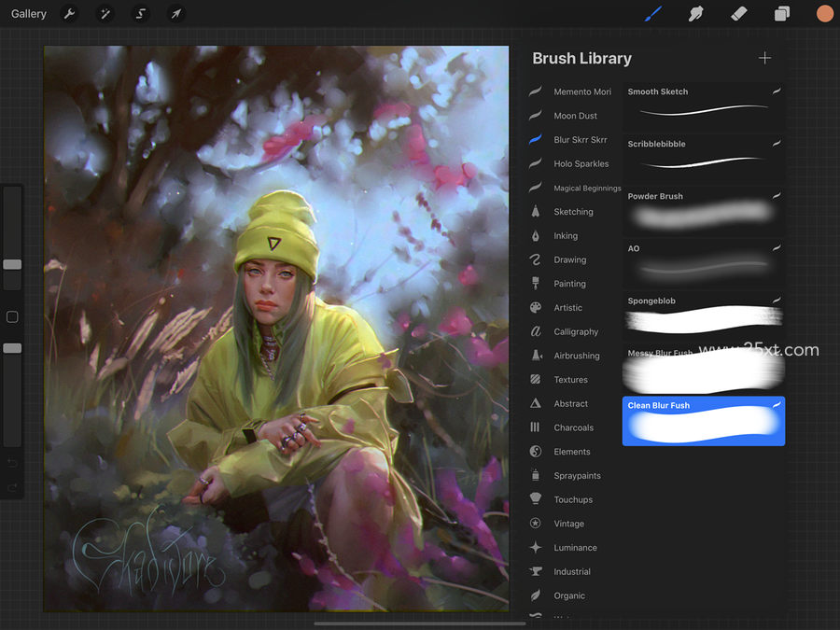Click the Inking set label
The width and height of the screenshot is (840, 630).
click(x=566, y=236)
